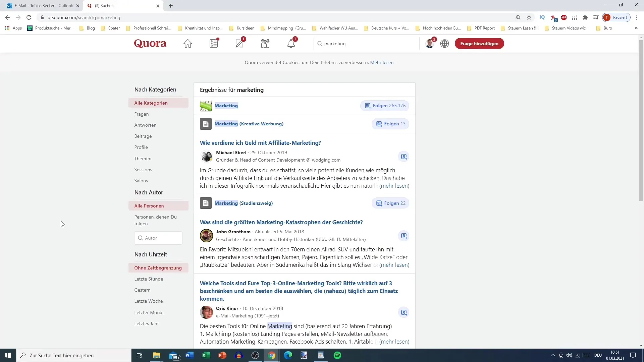Select filter category Beiträge
This screenshot has height=362, width=644.
coord(143,136)
